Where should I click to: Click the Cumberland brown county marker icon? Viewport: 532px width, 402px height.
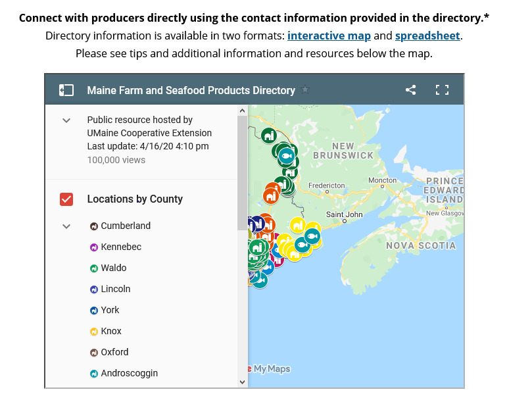pyautogui.click(x=94, y=226)
